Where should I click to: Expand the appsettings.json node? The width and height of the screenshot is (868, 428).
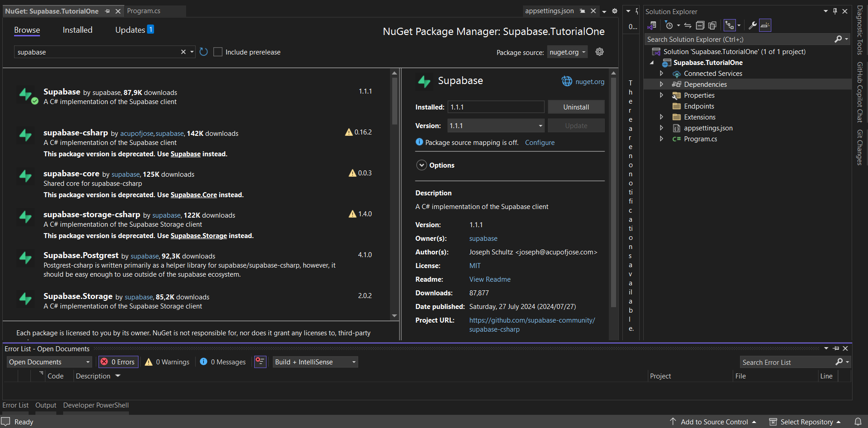(661, 128)
